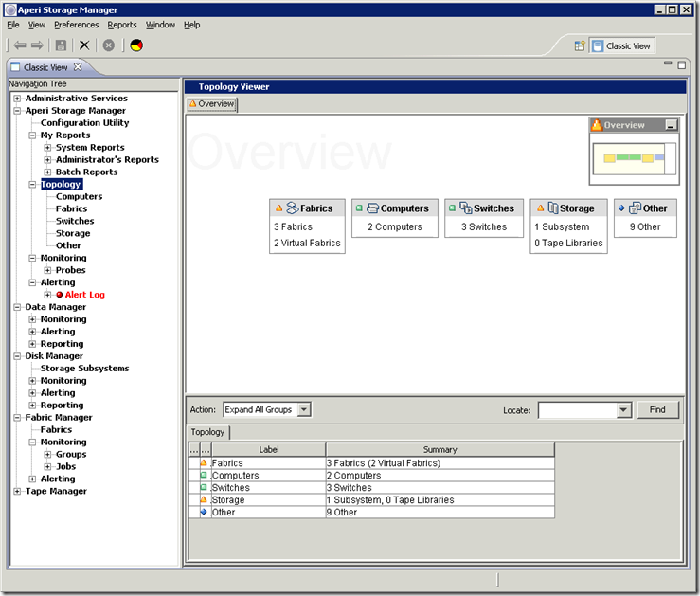Image resolution: width=700 pixels, height=596 pixels.
Task: Click the first '...' column header
Action: pyautogui.click(x=194, y=449)
